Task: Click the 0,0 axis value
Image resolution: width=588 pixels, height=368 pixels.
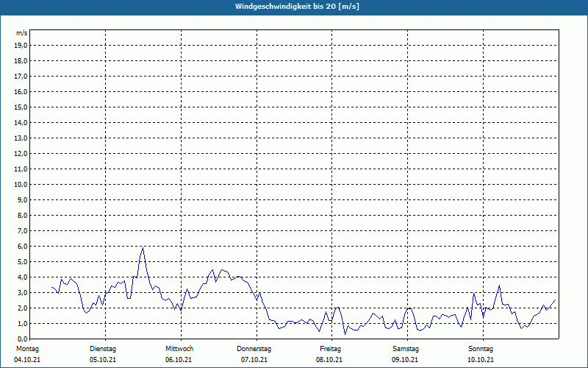Action: point(22,339)
